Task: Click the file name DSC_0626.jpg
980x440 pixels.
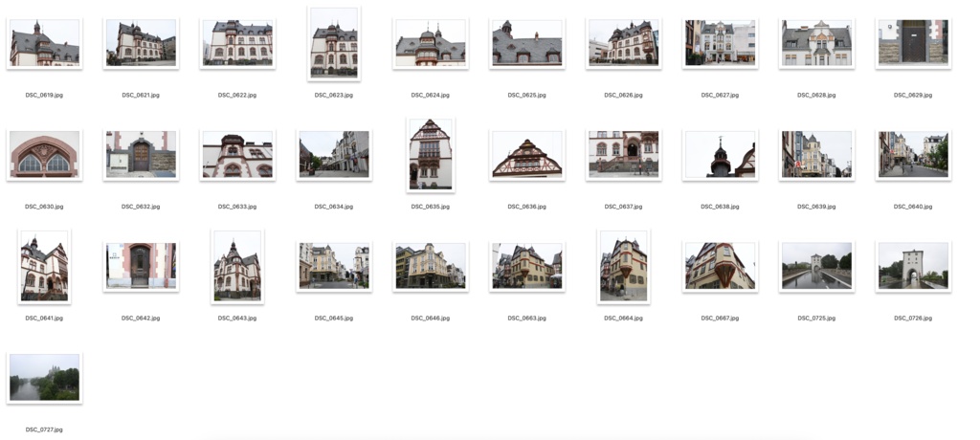Action: pyautogui.click(x=623, y=95)
